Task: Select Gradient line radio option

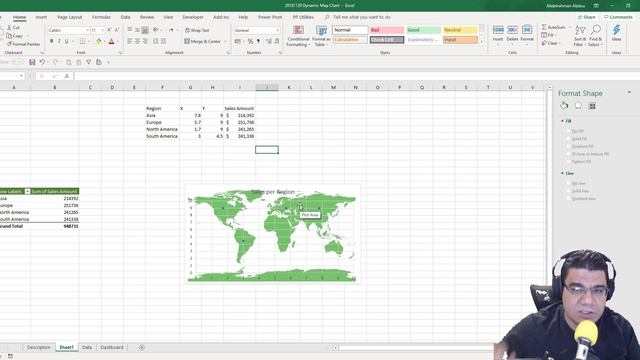Action: pos(568,198)
